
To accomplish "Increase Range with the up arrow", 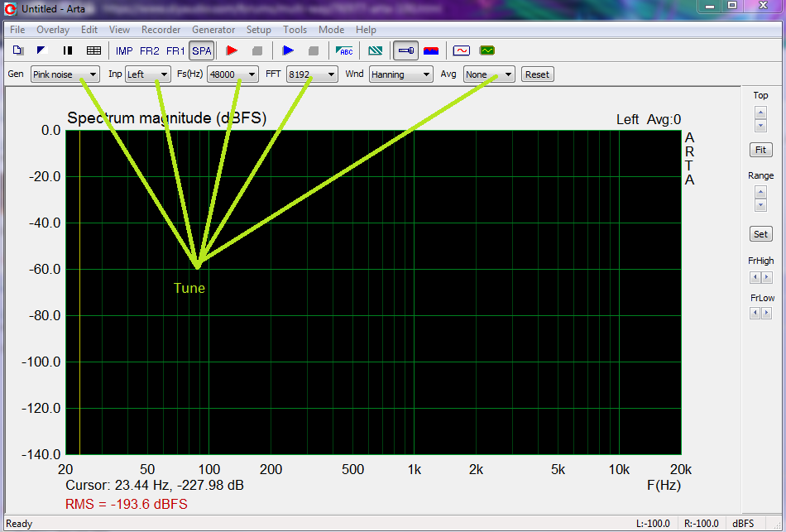I will [760, 192].
